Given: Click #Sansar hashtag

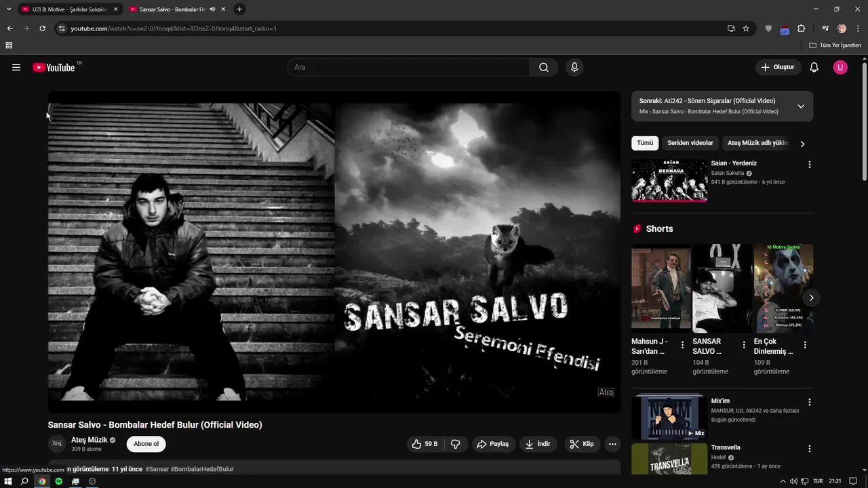Looking at the screenshot, I should pyautogui.click(x=157, y=469).
